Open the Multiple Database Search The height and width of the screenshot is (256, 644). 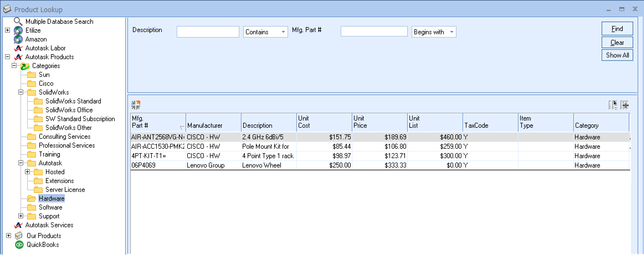(x=18, y=21)
